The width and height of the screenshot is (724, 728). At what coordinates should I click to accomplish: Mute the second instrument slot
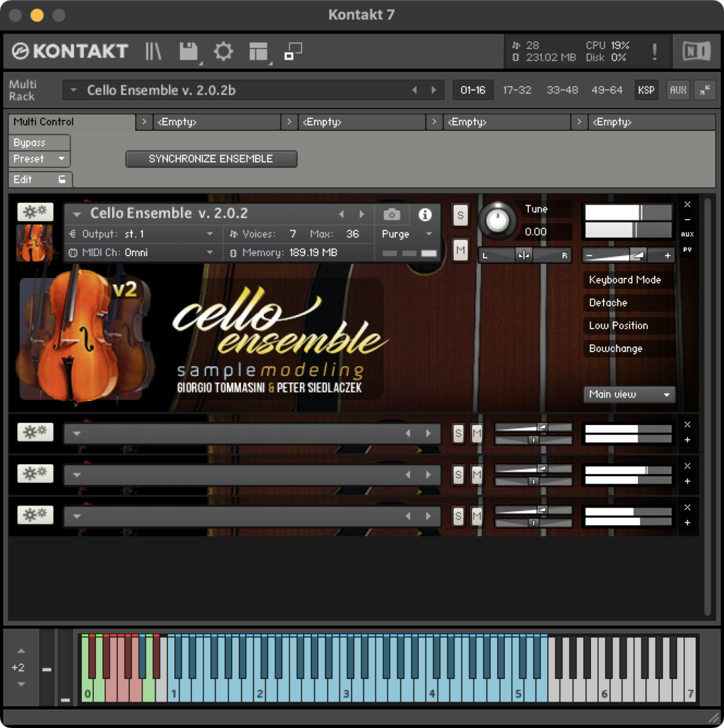pos(477,434)
